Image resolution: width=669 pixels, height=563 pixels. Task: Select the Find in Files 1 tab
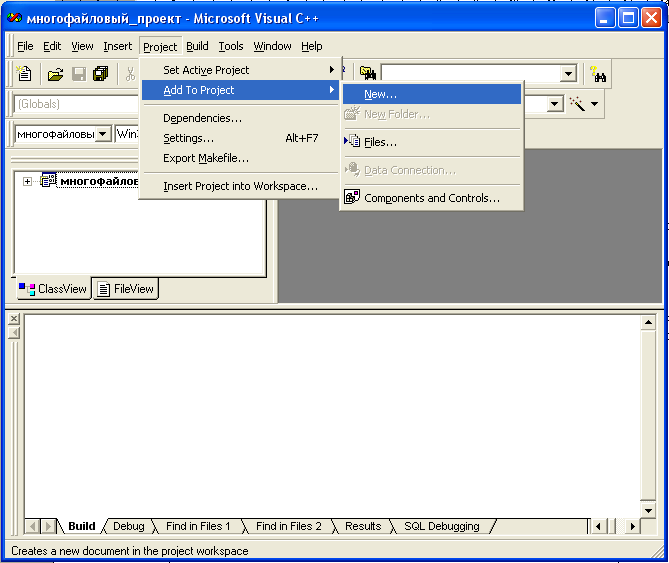coord(198,526)
